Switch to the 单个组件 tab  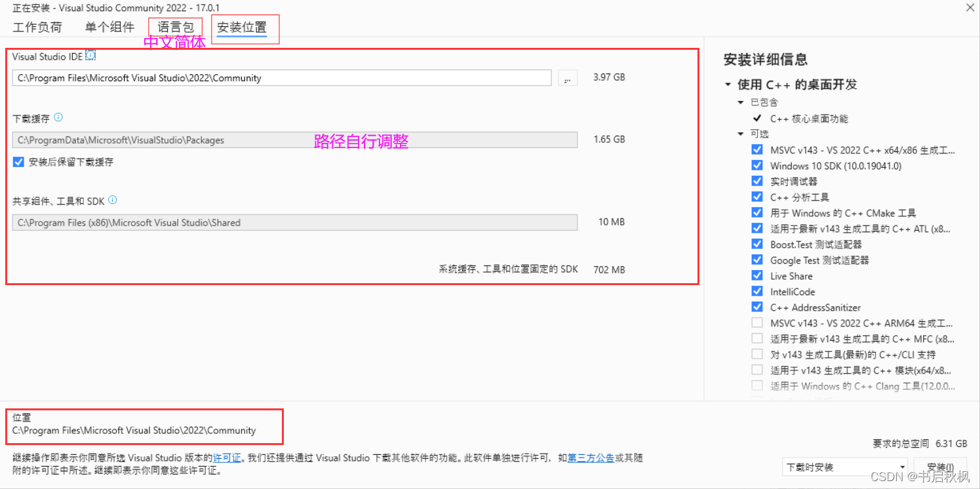pyautogui.click(x=109, y=27)
